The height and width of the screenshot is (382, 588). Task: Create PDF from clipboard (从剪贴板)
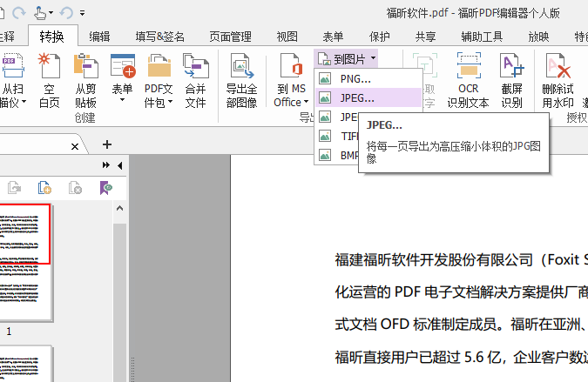(85, 81)
